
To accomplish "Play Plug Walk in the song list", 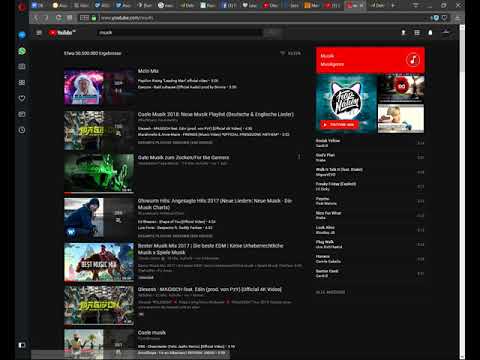I will [370, 244].
